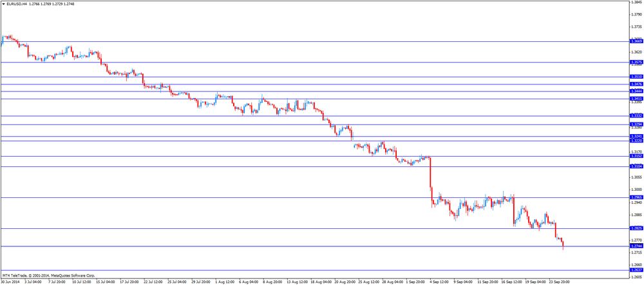
Task: Select the 1.3220 horizontal line price tag
Action: click(636, 141)
